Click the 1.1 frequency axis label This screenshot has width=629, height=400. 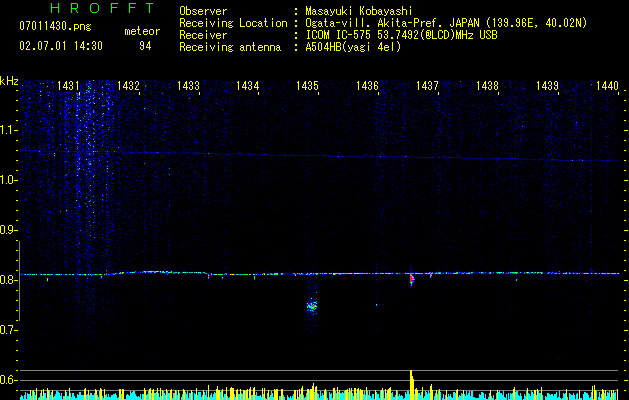click(x=9, y=130)
